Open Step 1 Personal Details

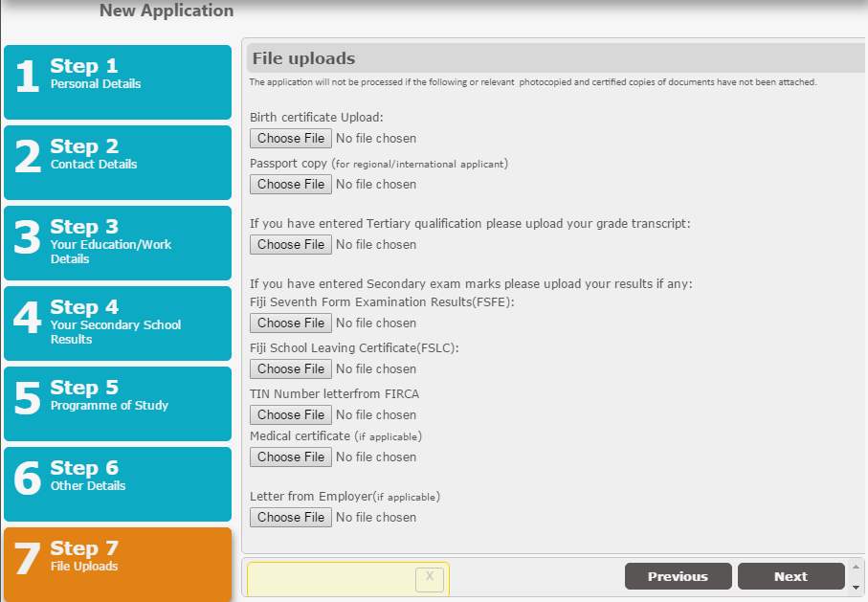(118, 82)
